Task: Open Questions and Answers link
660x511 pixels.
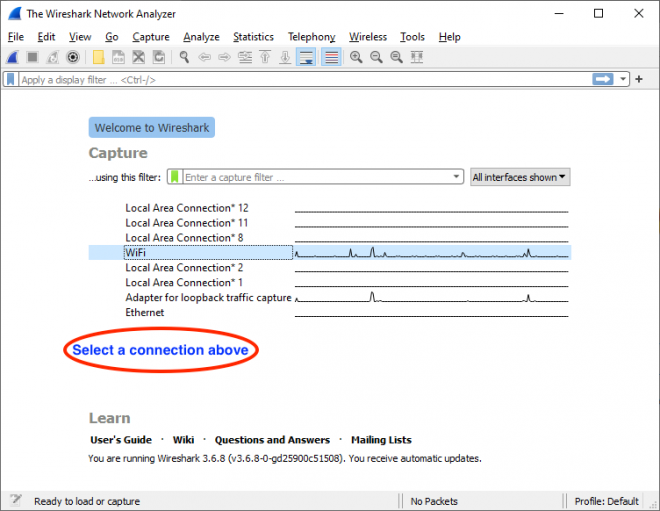Action: [272, 440]
